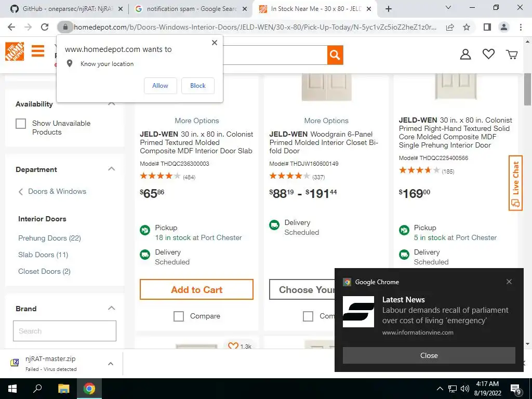Expand the njRAT-master.zip download options
This screenshot has width=532, height=399.
tap(111, 364)
